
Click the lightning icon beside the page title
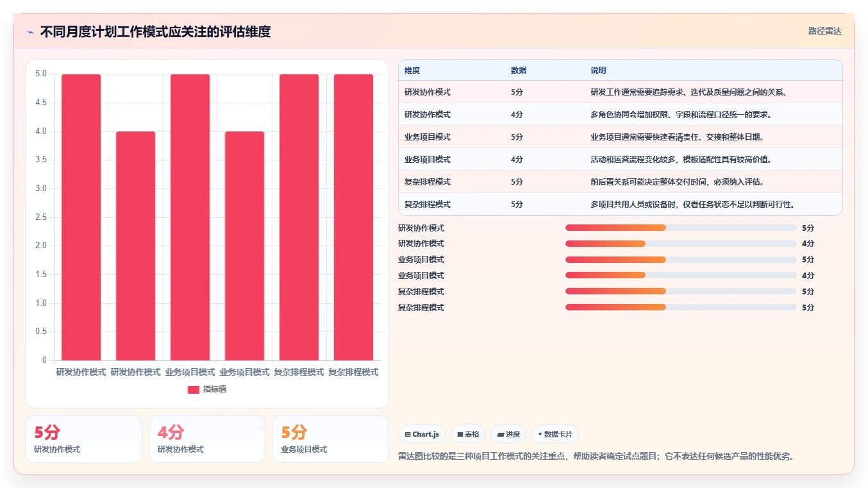point(31,31)
